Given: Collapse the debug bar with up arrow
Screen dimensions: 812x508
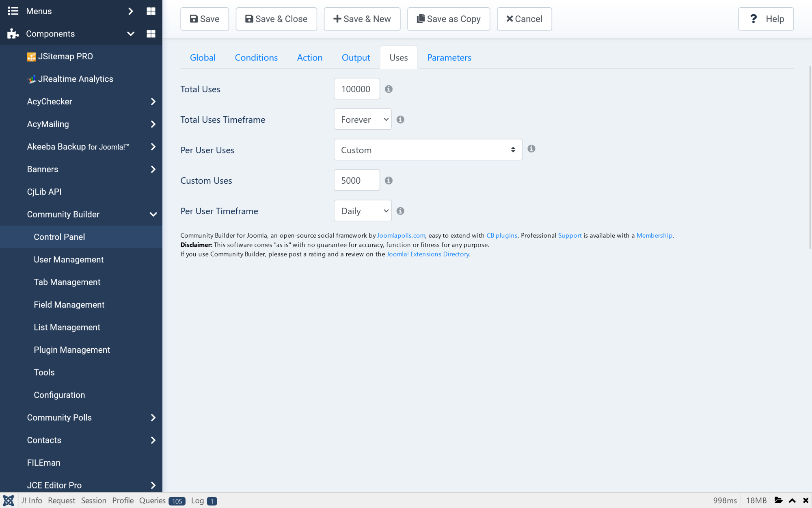Looking at the screenshot, I should pos(792,501).
